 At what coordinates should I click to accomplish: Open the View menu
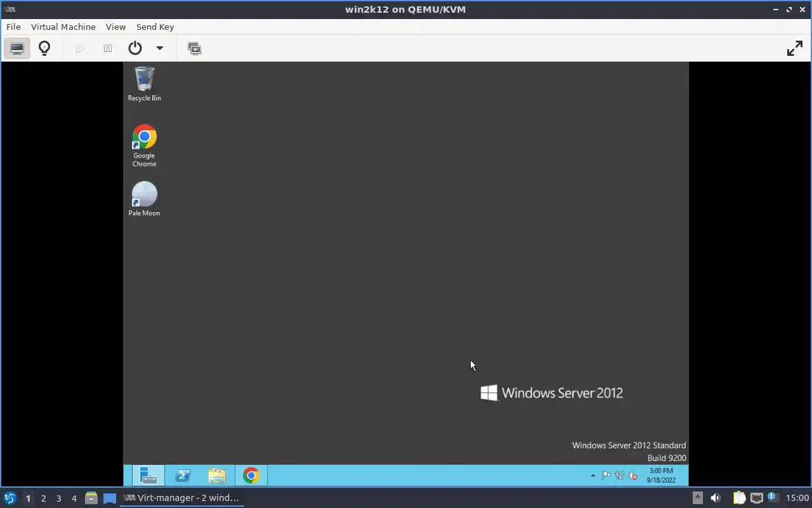point(115,27)
